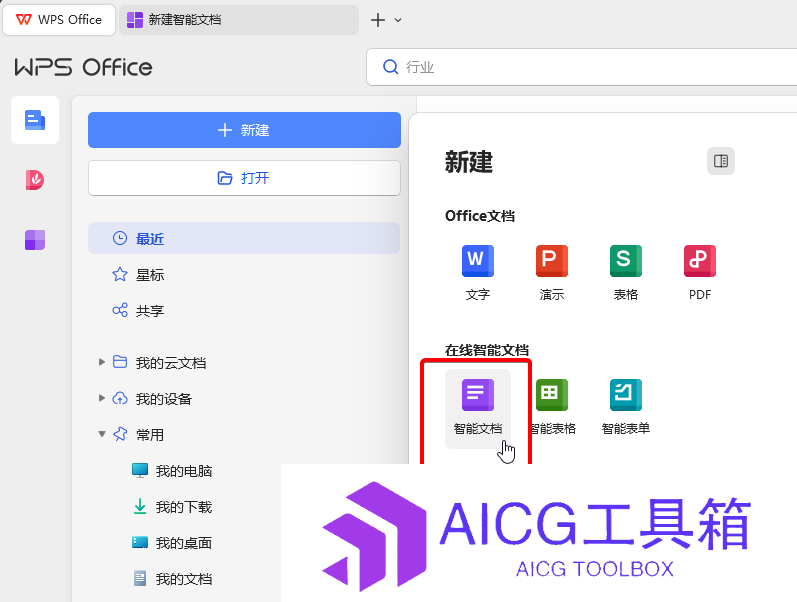Create a new 文字 document
The height and width of the screenshot is (602, 797).
(x=478, y=273)
